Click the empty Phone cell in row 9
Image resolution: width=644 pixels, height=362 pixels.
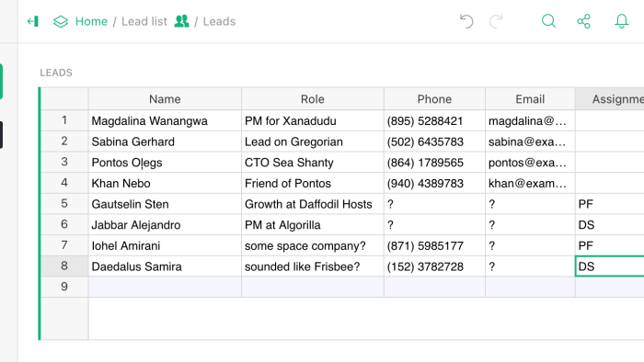[x=434, y=287]
